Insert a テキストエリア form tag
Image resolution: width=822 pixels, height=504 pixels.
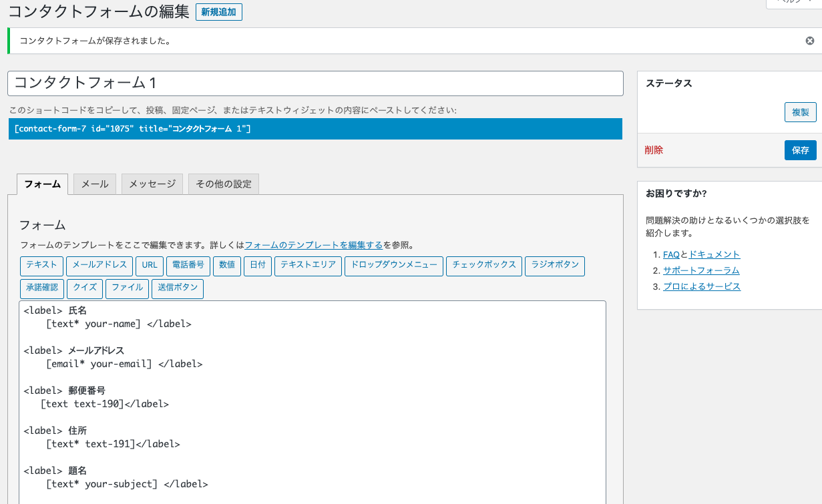(307, 266)
